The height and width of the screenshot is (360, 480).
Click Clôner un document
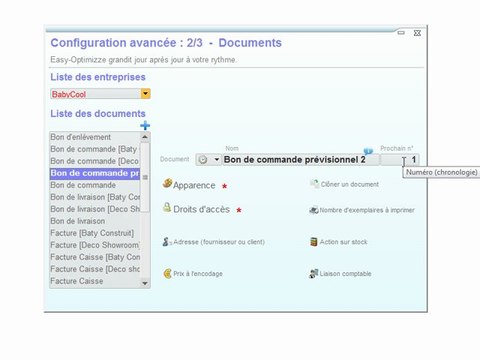click(350, 184)
